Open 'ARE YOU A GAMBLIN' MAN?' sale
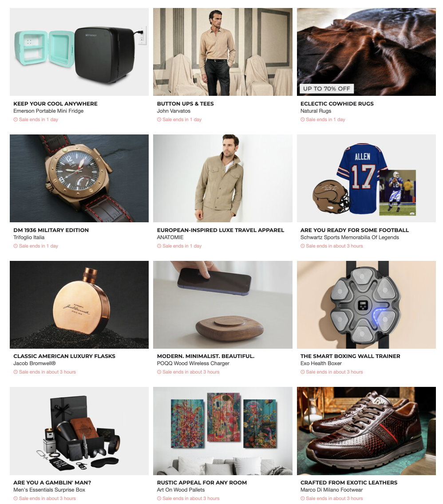This screenshot has width=443, height=504. click(x=52, y=482)
